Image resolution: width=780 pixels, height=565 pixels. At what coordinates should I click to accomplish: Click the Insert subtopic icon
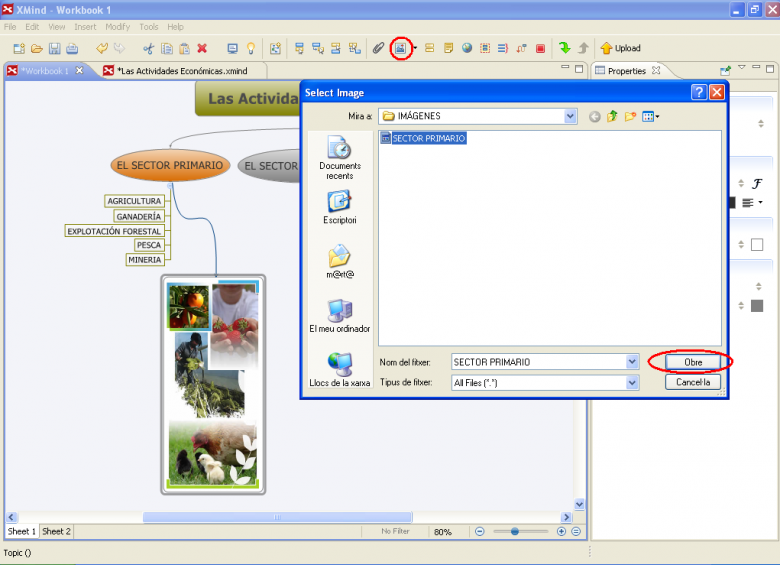coord(317,48)
